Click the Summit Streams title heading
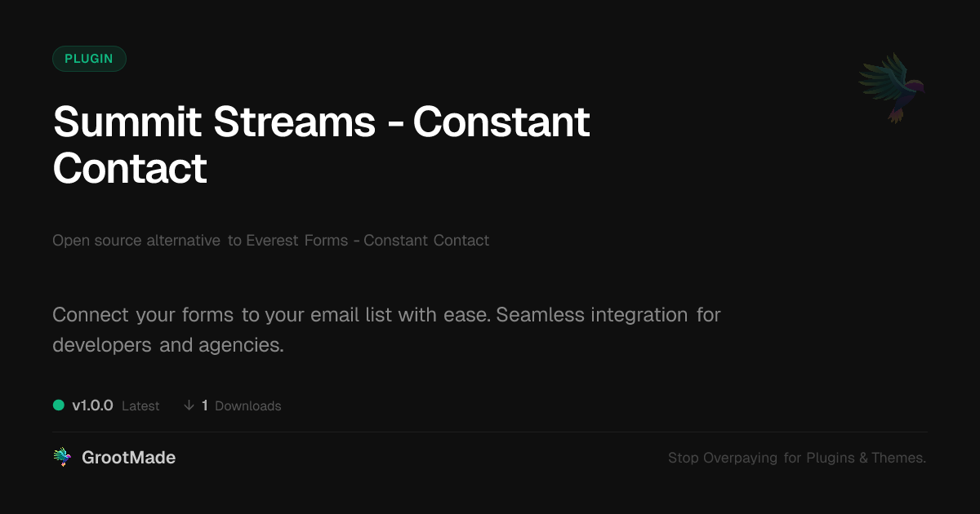The width and height of the screenshot is (980, 514). (214, 122)
